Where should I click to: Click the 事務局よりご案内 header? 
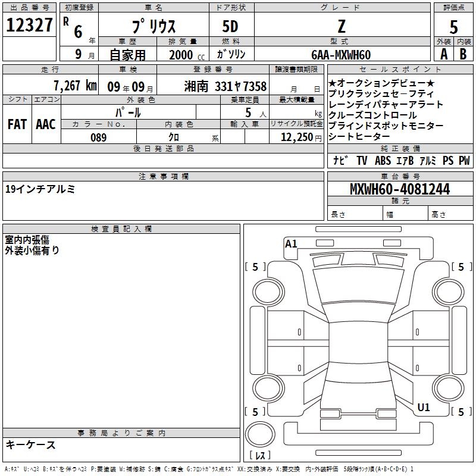[x=121, y=433]
